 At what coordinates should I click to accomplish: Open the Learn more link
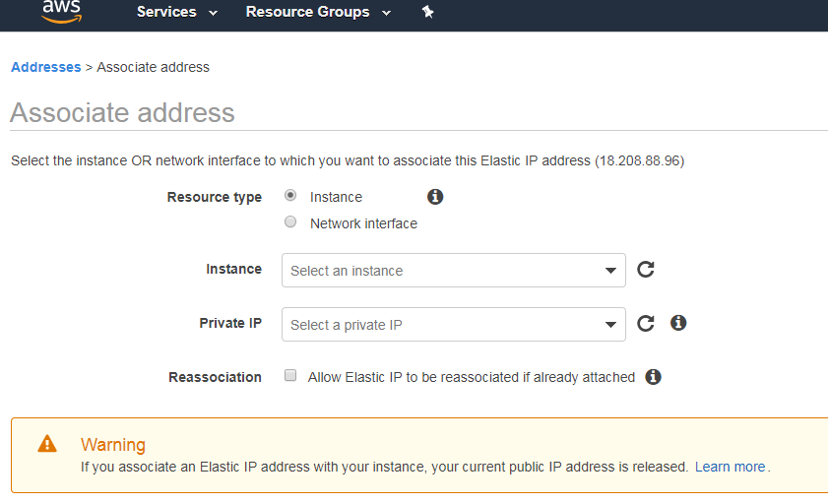(730, 467)
